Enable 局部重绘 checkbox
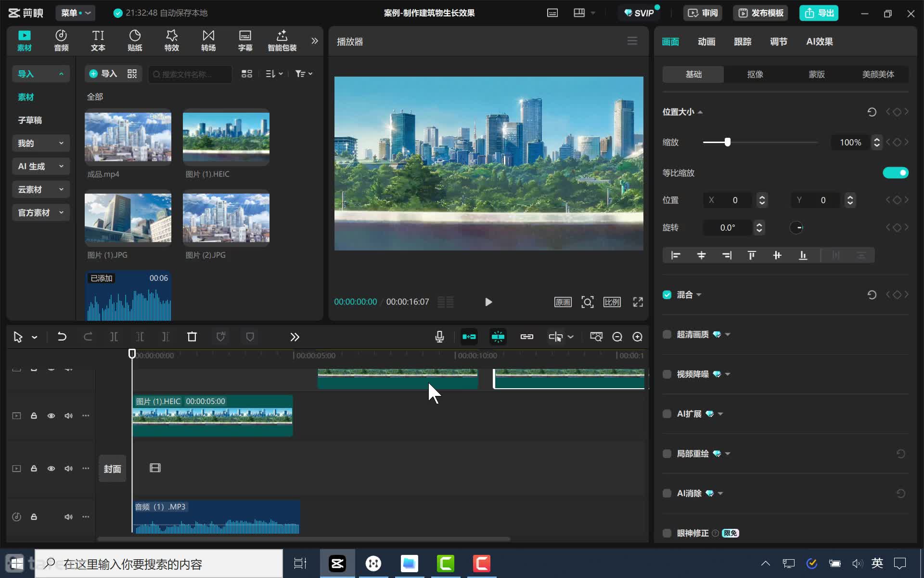Screen dimensions: 924x578 [667, 454]
